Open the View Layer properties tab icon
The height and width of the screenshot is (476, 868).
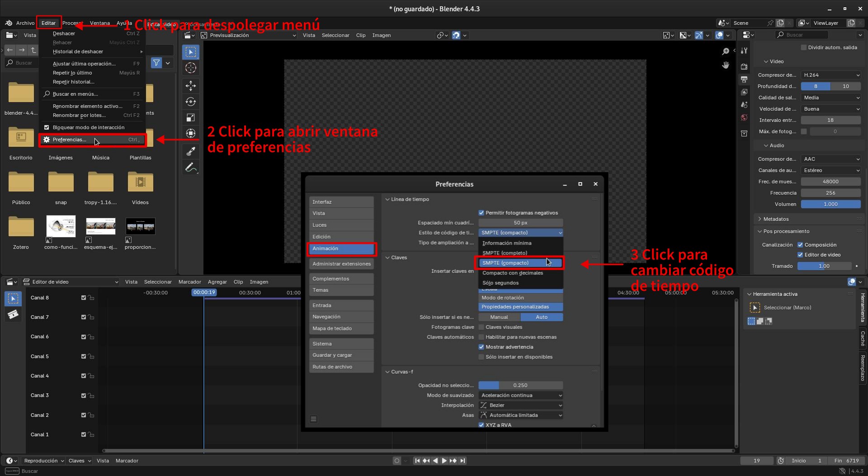(x=744, y=92)
